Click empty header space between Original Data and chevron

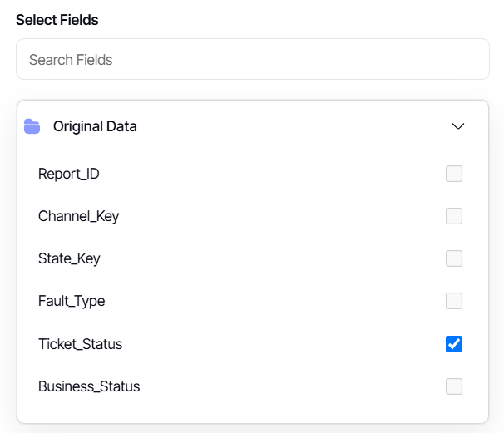pyautogui.click(x=291, y=126)
